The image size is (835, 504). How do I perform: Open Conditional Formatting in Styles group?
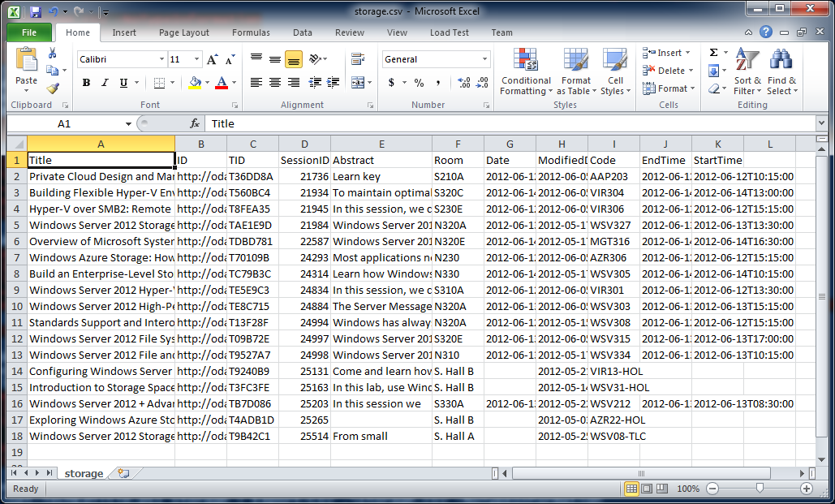coord(526,71)
